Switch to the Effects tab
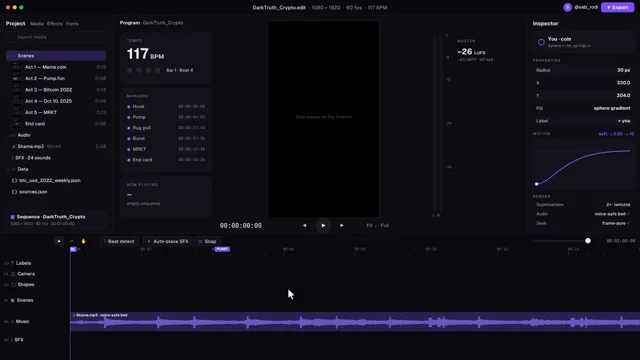This screenshot has width=640, height=360. click(55, 24)
